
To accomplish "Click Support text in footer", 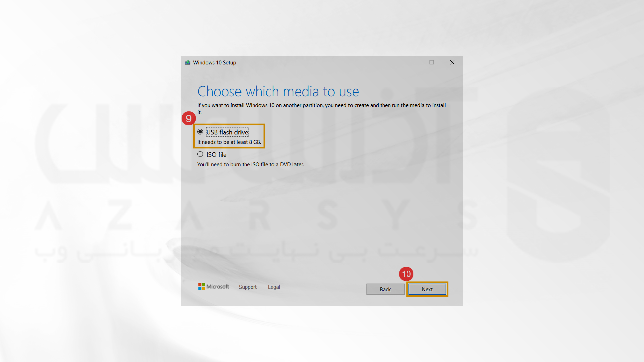I will coord(247,287).
